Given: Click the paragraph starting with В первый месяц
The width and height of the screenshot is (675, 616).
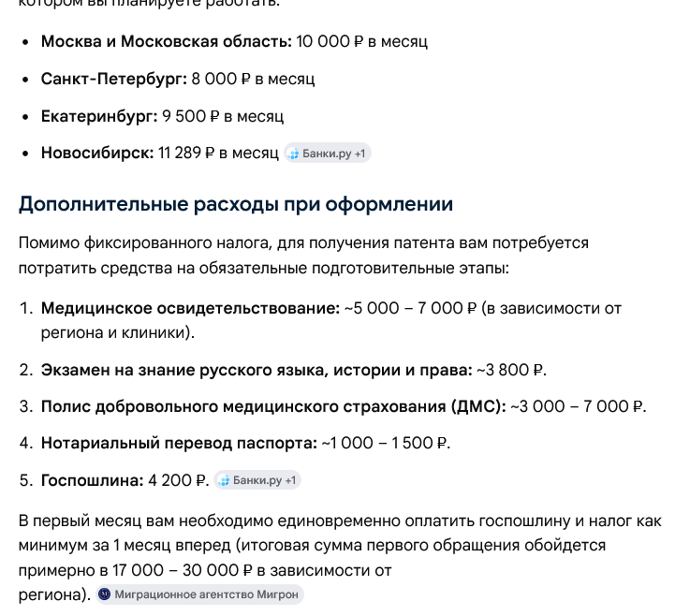Looking at the screenshot, I should (x=340, y=558).
